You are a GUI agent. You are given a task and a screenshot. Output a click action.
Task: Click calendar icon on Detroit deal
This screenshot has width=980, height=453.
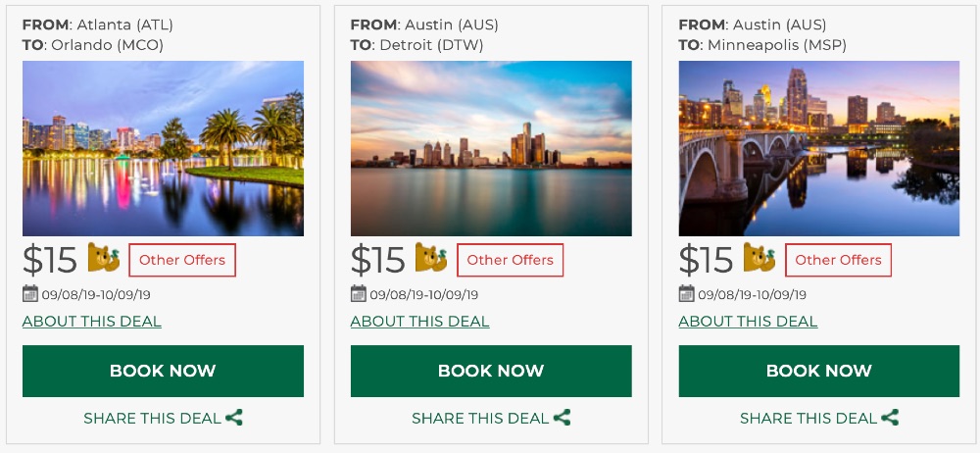[359, 293]
